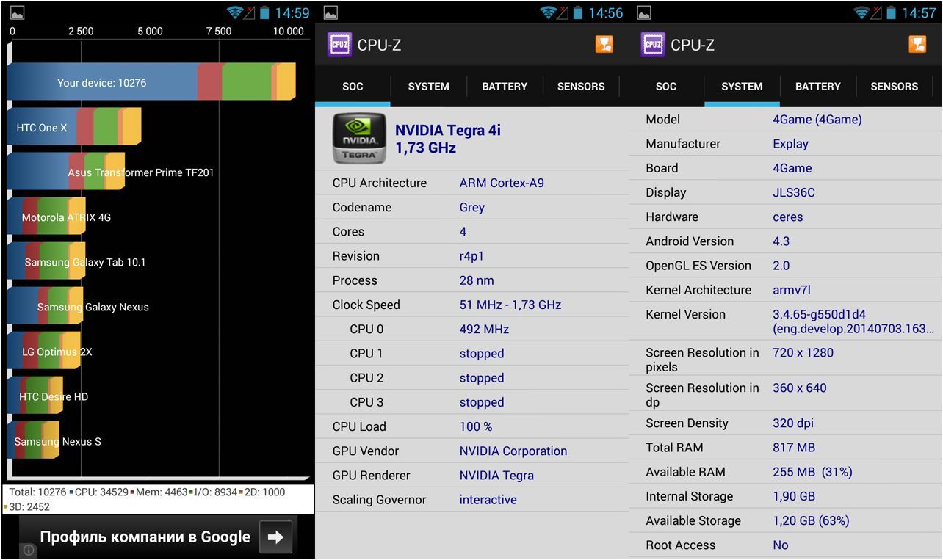This screenshot has width=943, height=560.
Task: Open the BATTERY tab on the NVIDIA Tegra screen
Action: coord(505,87)
